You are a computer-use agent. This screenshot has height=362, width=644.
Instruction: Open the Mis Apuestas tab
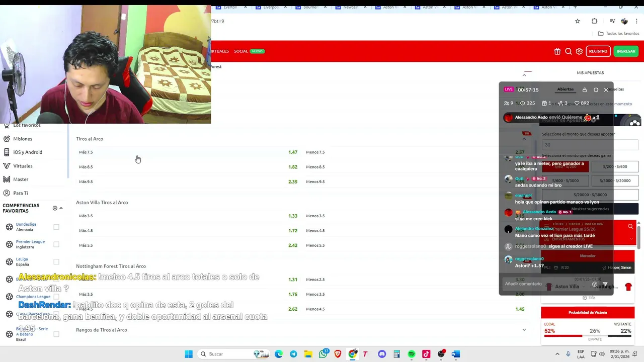tap(590, 72)
